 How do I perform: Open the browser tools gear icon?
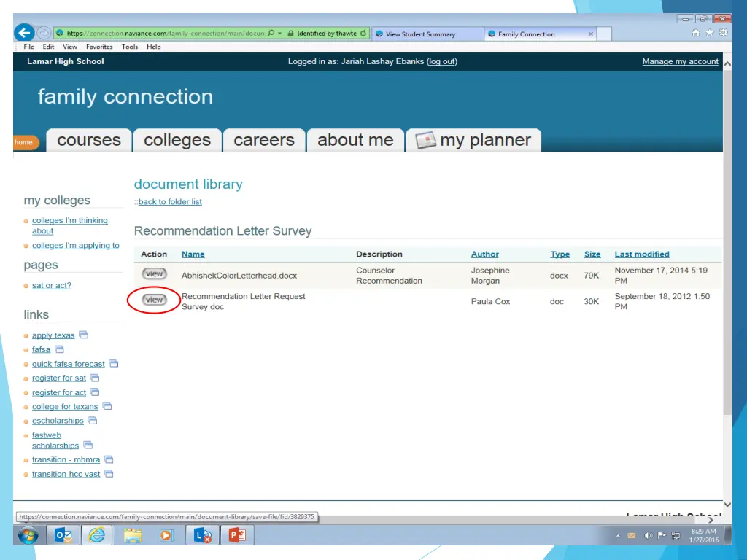(x=723, y=33)
